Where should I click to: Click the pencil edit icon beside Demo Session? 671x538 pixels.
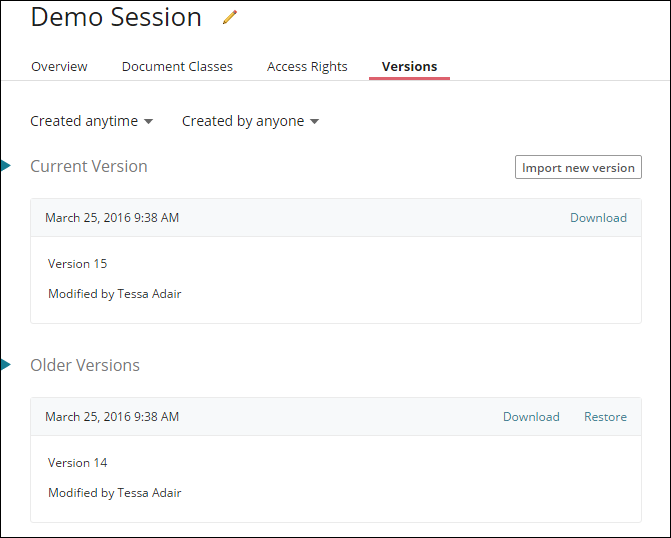230,17
